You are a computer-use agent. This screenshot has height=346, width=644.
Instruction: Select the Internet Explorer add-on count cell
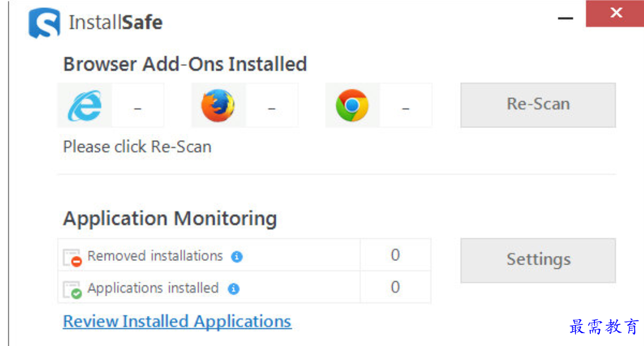(138, 105)
